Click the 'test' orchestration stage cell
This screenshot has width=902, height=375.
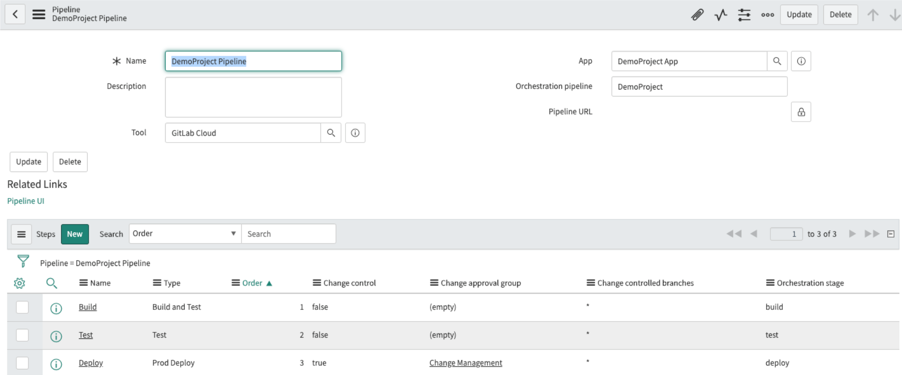point(772,335)
